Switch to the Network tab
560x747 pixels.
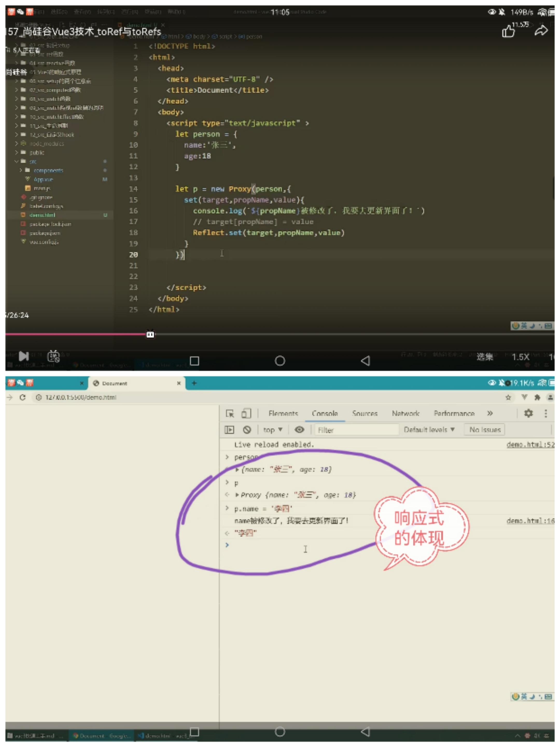pyautogui.click(x=405, y=414)
